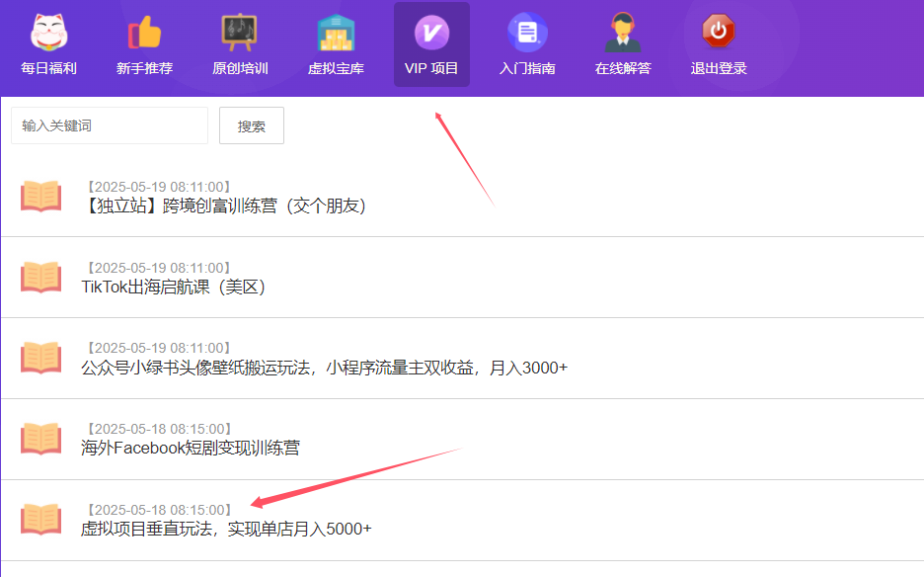Image resolution: width=924 pixels, height=577 pixels.
Task: Open 海外Facebook短剧变现训练营 link
Action: pyautogui.click(x=191, y=449)
